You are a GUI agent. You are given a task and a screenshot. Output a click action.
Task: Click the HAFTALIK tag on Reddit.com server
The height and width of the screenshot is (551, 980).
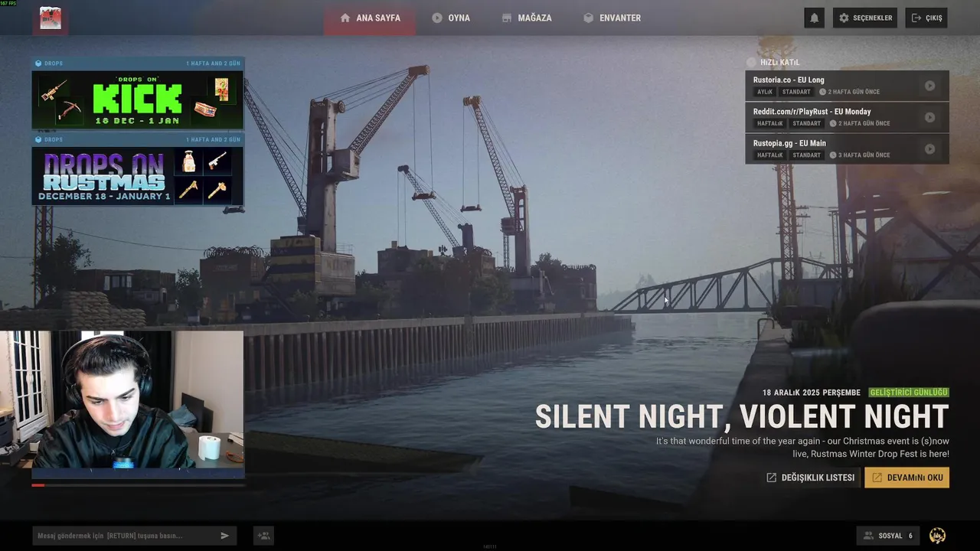pos(769,123)
